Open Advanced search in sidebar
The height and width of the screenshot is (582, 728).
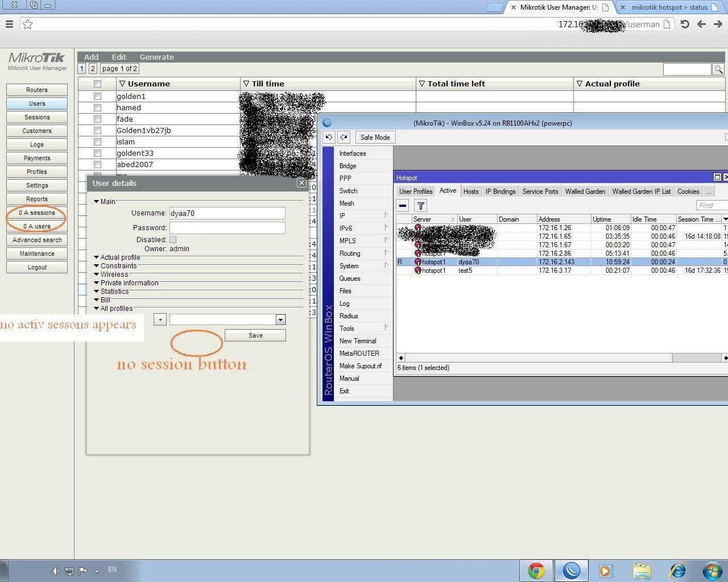click(x=37, y=240)
